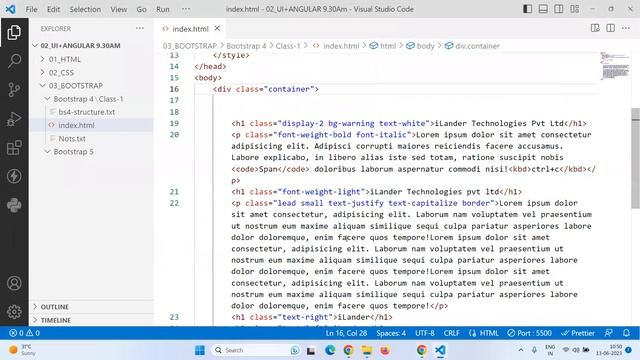Open the Selection menu
Image resolution: width=640 pixels, height=360 pixels.
click(85, 9)
